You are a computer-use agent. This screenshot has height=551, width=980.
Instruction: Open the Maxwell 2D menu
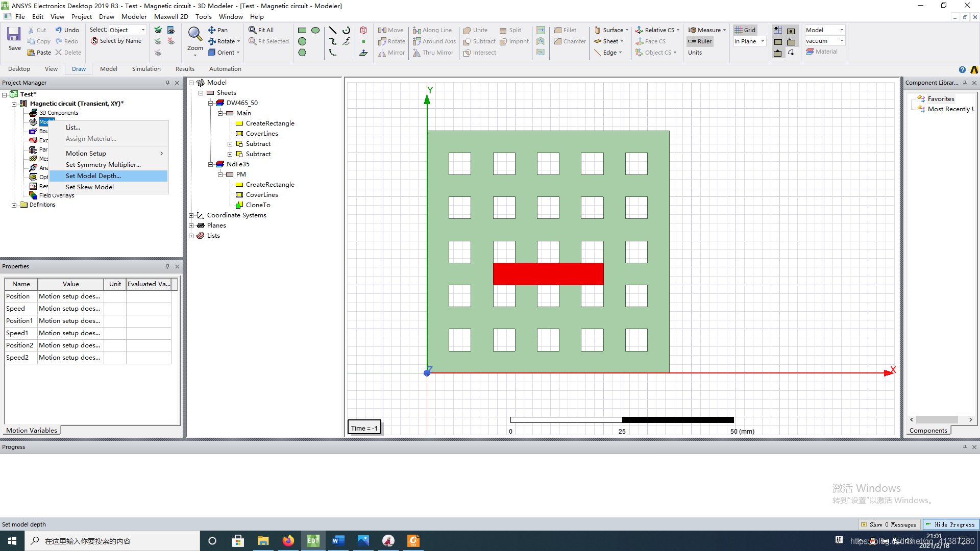pyautogui.click(x=171, y=17)
